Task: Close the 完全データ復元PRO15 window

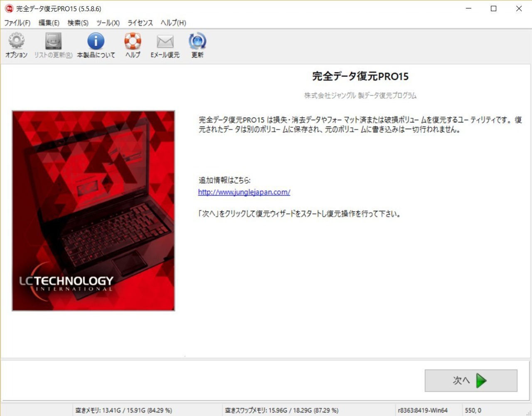Action: 519,8
